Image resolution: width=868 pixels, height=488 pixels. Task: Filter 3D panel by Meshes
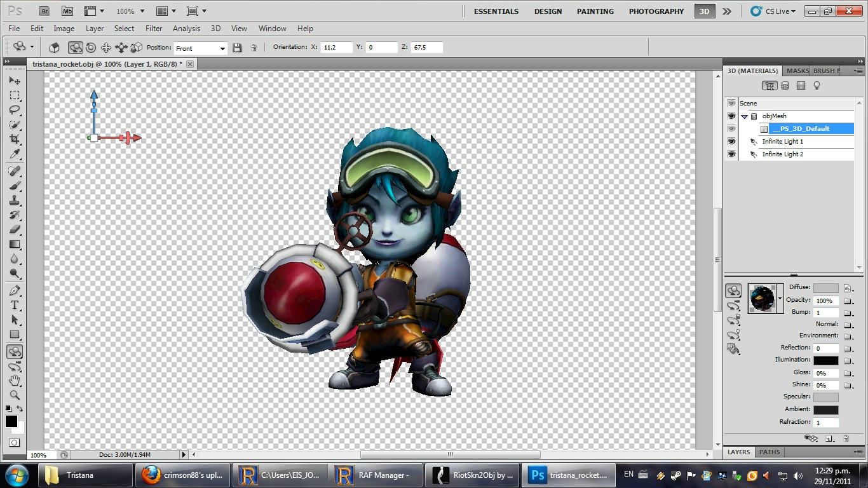785,86
